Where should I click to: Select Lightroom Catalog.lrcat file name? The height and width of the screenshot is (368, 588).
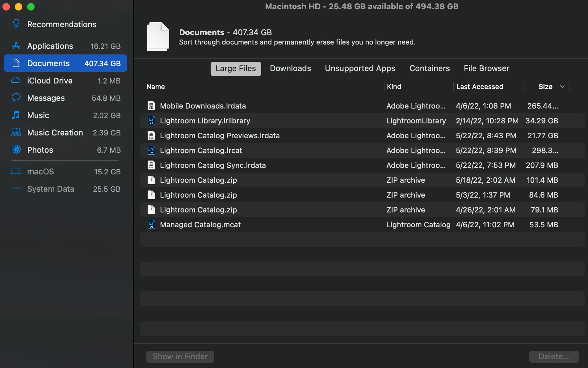(201, 150)
